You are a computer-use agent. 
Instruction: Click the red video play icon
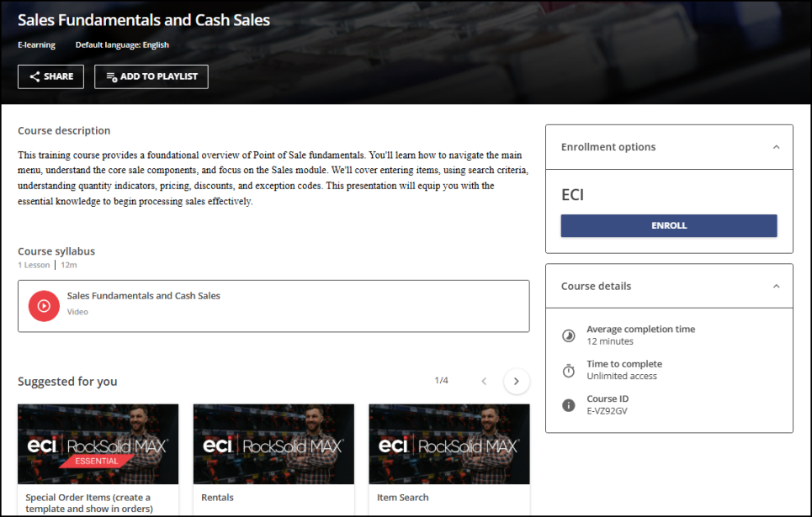pos(44,306)
